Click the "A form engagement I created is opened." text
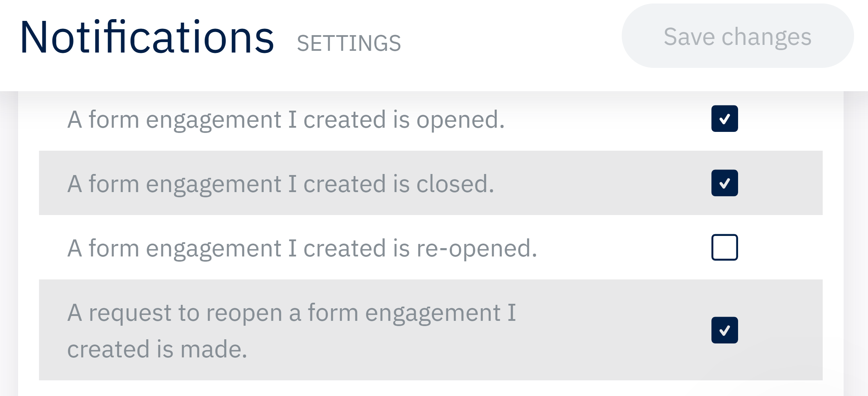868x396 pixels. (286, 119)
